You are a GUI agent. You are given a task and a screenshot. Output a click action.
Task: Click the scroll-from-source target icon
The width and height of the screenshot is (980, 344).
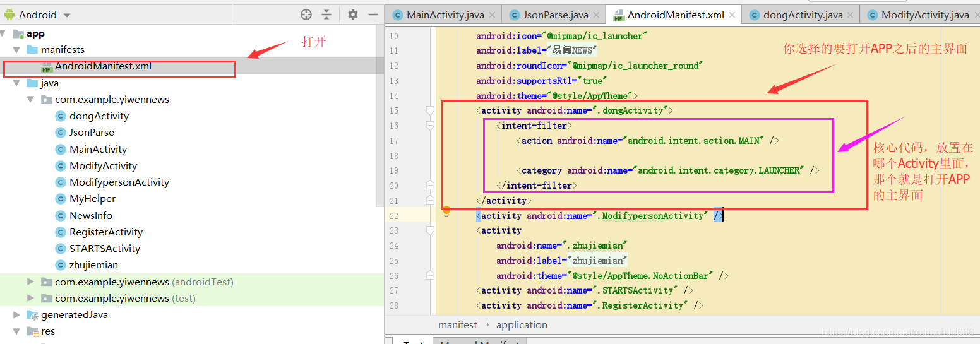coord(306,15)
